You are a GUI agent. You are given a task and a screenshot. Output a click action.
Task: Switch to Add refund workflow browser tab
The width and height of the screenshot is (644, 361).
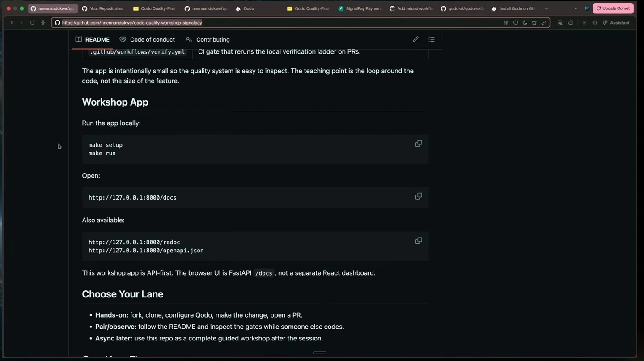[411, 8]
